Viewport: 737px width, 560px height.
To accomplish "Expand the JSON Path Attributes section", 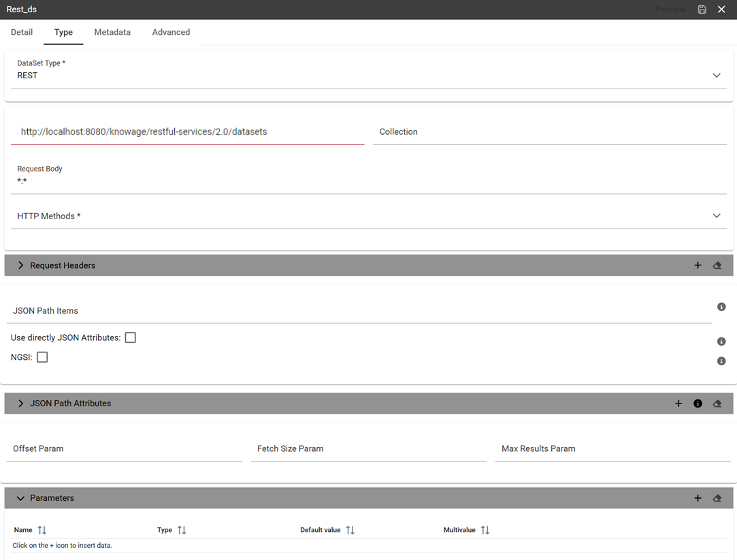I will coord(20,403).
